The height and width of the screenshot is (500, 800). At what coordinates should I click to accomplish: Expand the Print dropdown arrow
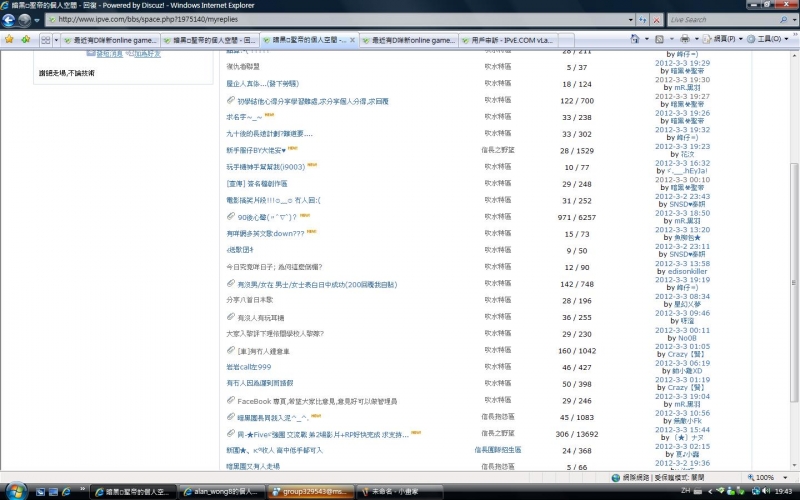pos(696,39)
